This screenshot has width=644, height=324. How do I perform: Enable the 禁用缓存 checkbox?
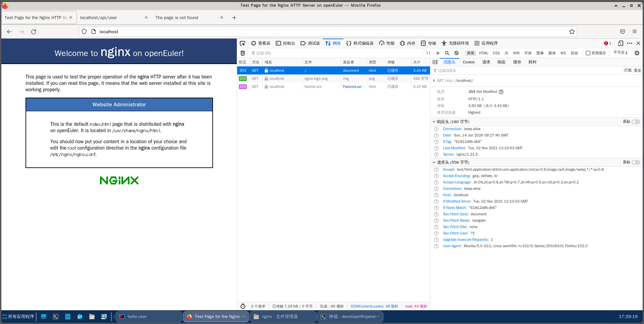pyautogui.click(x=588, y=53)
